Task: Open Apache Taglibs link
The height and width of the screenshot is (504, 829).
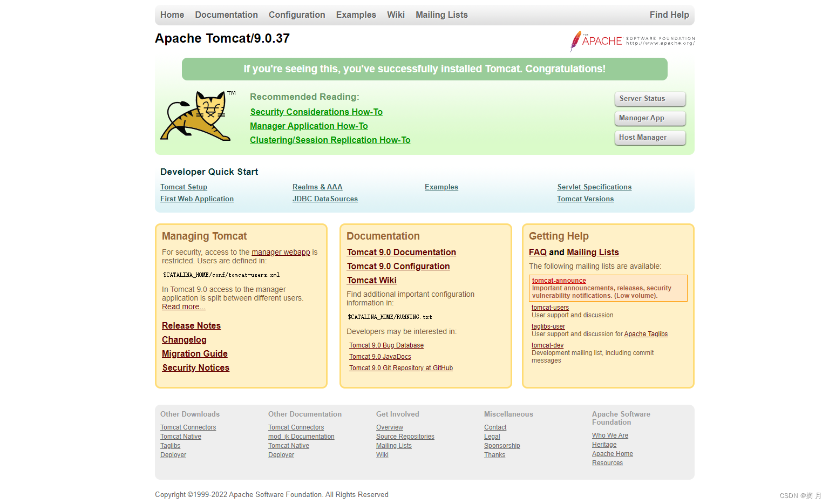Action: coord(646,334)
